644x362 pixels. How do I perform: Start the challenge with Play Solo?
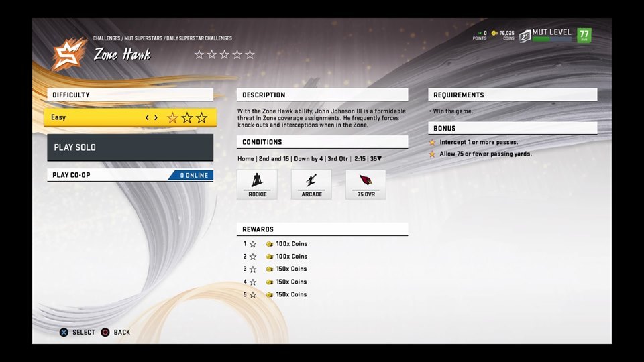pyautogui.click(x=130, y=147)
